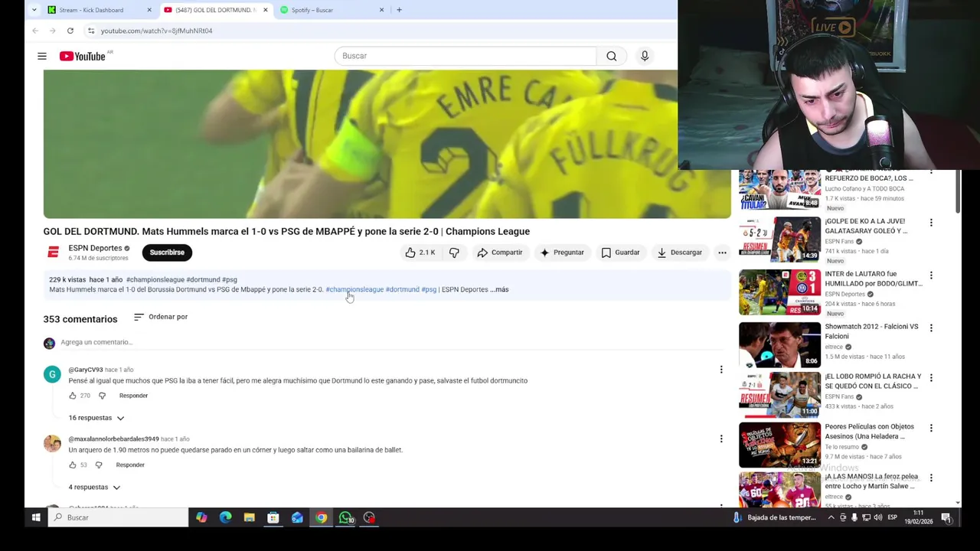Save video with Guardar button
The image size is (980, 551).
[x=620, y=253]
